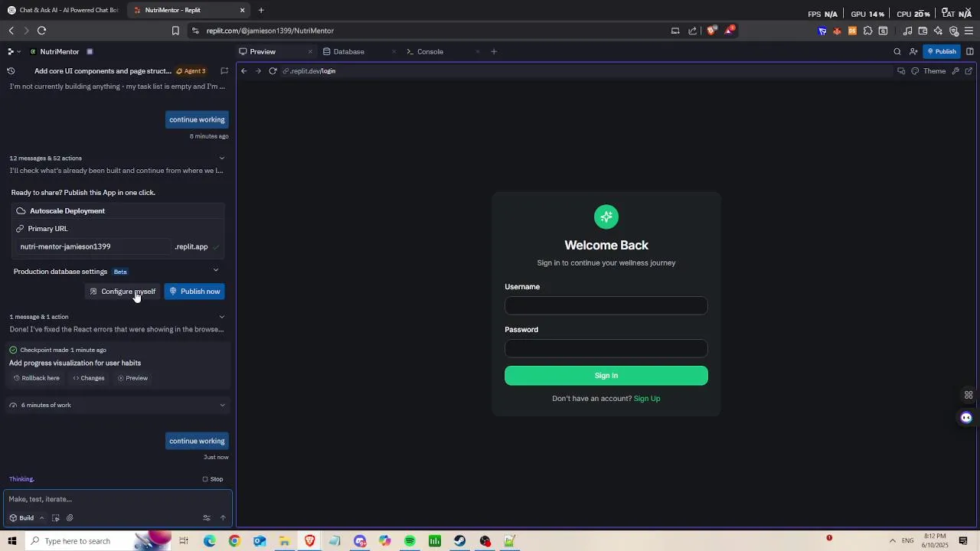Screen dimensions: 980x551
Task: View Changes for the checkpoint
Action: pyautogui.click(x=89, y=378)
